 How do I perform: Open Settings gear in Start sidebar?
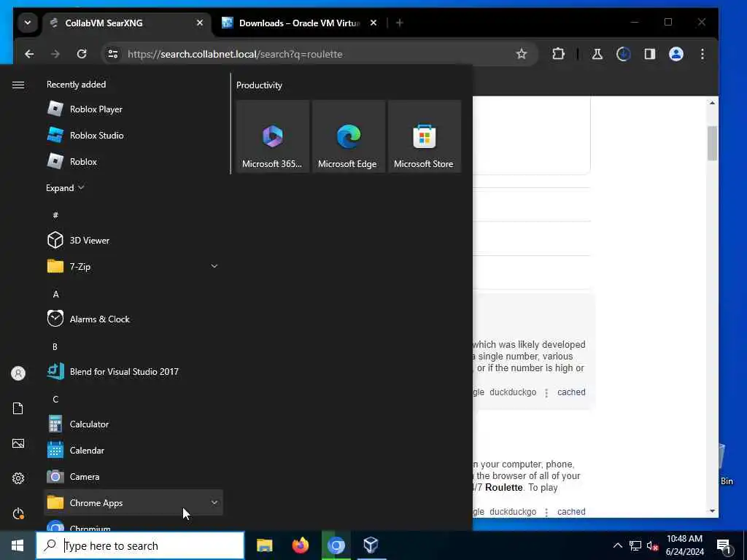[18, 478]
